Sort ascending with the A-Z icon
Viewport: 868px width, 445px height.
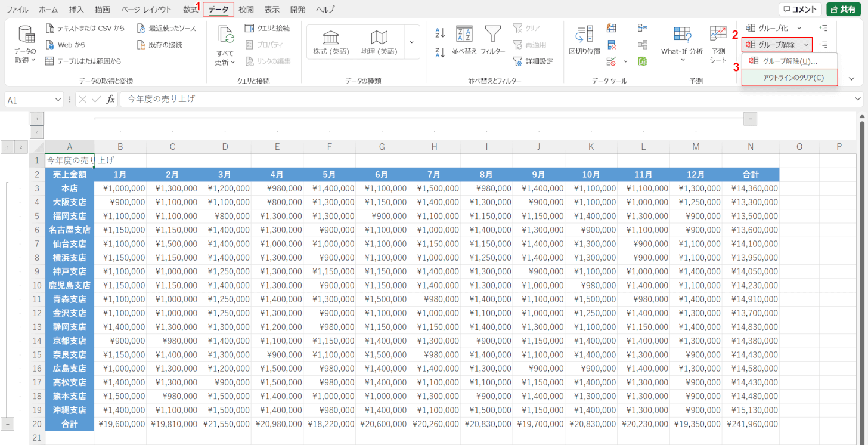tap(440, 32)
